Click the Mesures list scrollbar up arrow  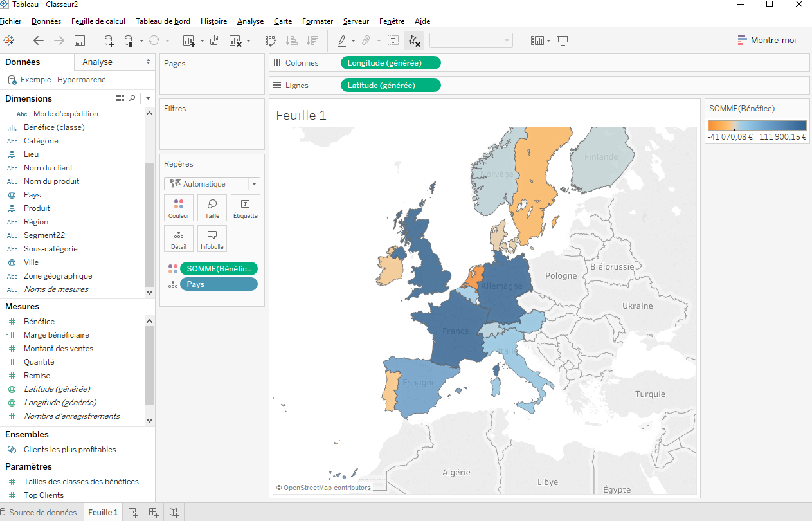click(150, 321)
